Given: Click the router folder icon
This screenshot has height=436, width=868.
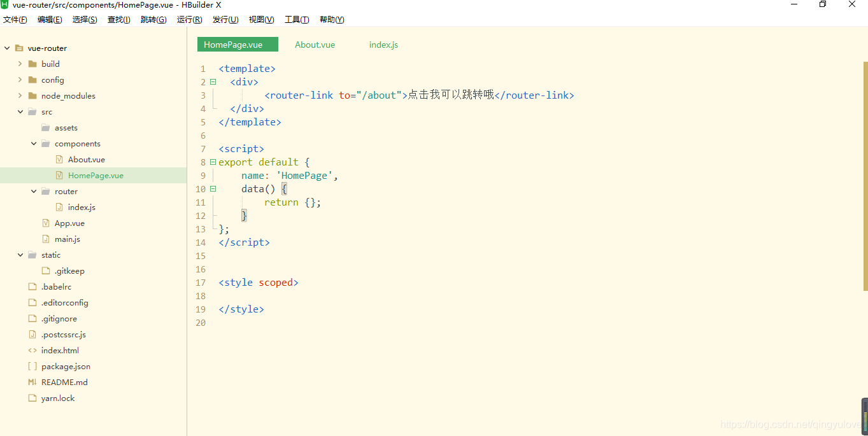Looking at the screenshot, I should pos(46,191).
